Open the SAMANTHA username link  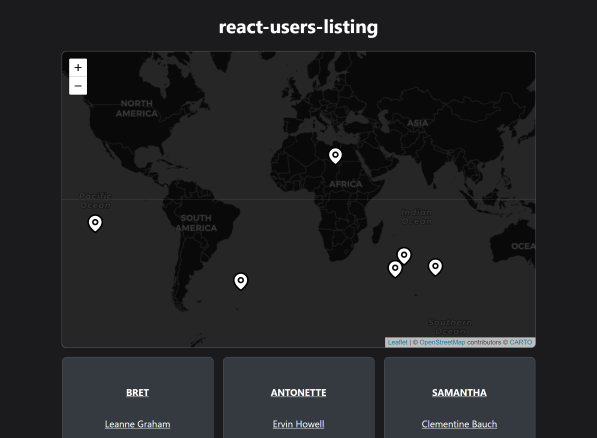pyautogui.click(x=459, y=393)
